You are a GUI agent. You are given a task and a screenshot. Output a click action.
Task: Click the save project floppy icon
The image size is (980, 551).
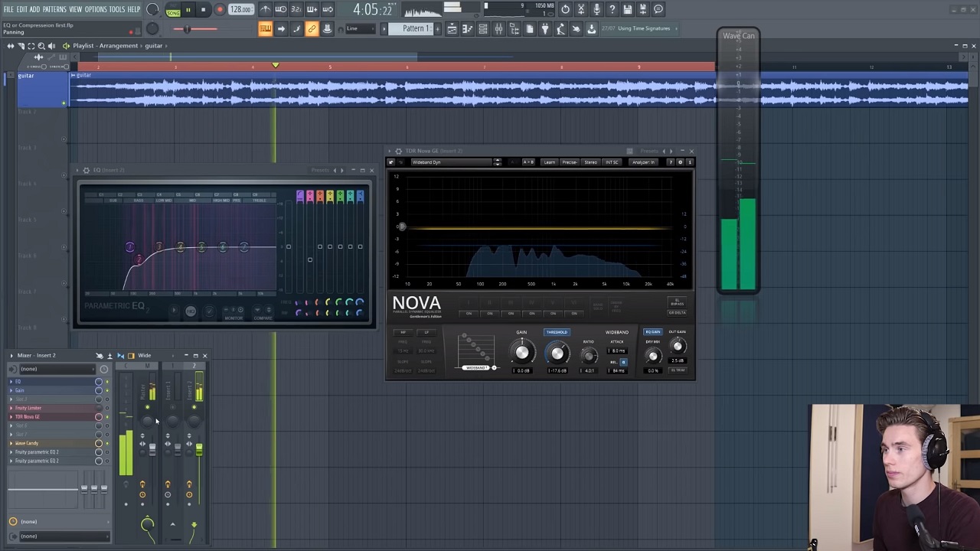628,9
